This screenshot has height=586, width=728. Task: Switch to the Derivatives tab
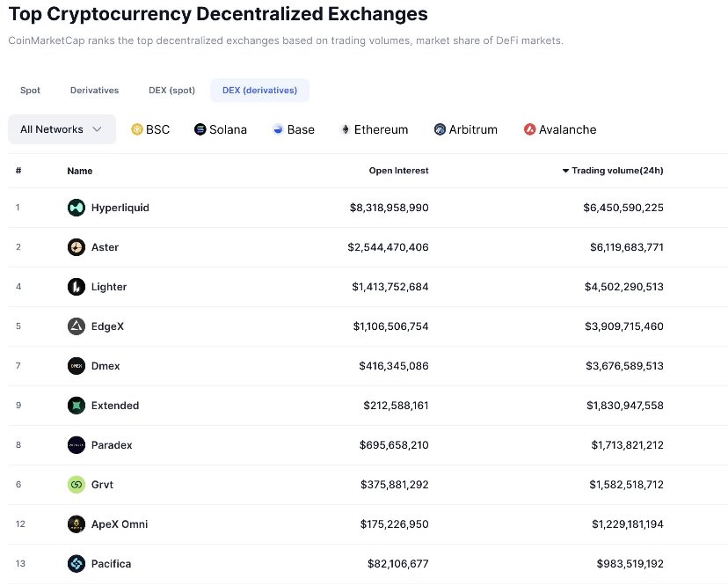(94, 90)
